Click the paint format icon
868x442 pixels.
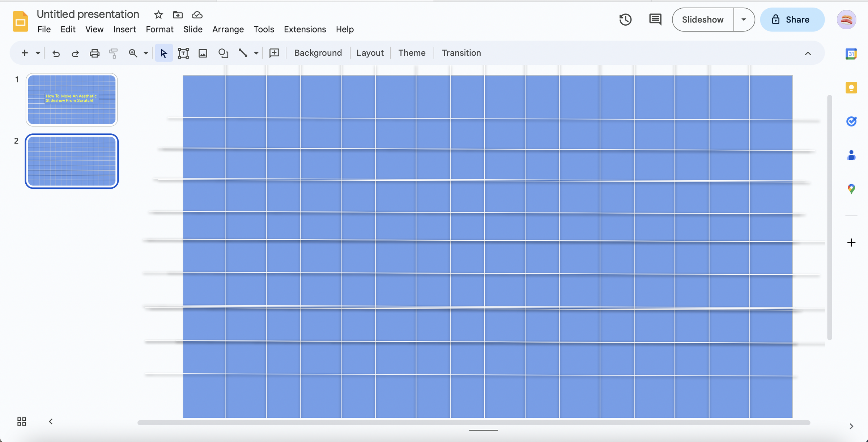click(114, 53)
